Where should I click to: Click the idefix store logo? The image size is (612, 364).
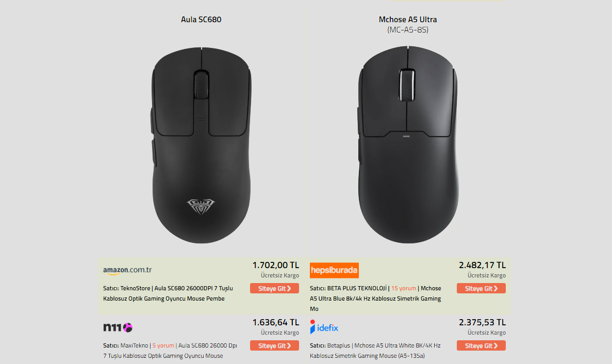[x=324, y=327]
